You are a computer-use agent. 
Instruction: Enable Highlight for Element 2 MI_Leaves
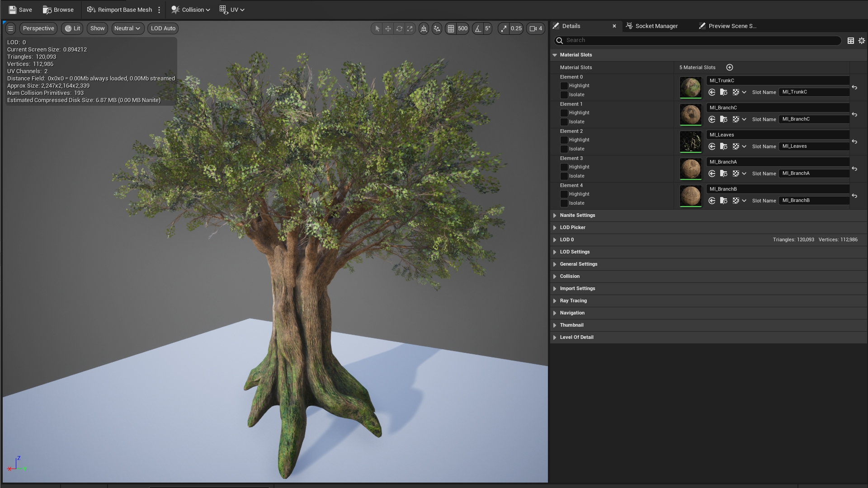point(564,140)
